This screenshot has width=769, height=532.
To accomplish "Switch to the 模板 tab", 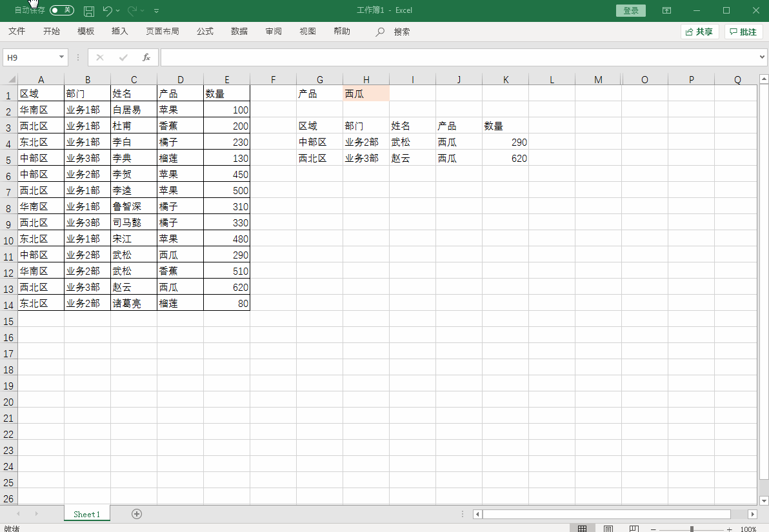I will tap(86, 32).
